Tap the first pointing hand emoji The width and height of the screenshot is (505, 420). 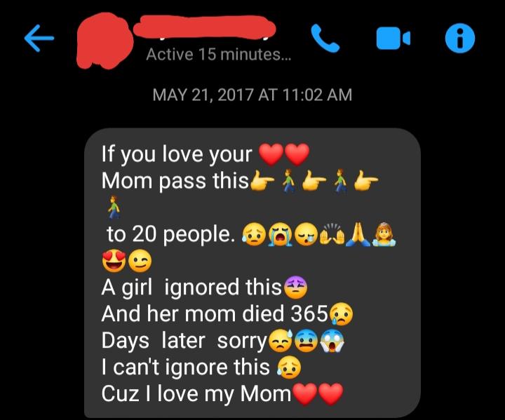click(x=262, y=181)
